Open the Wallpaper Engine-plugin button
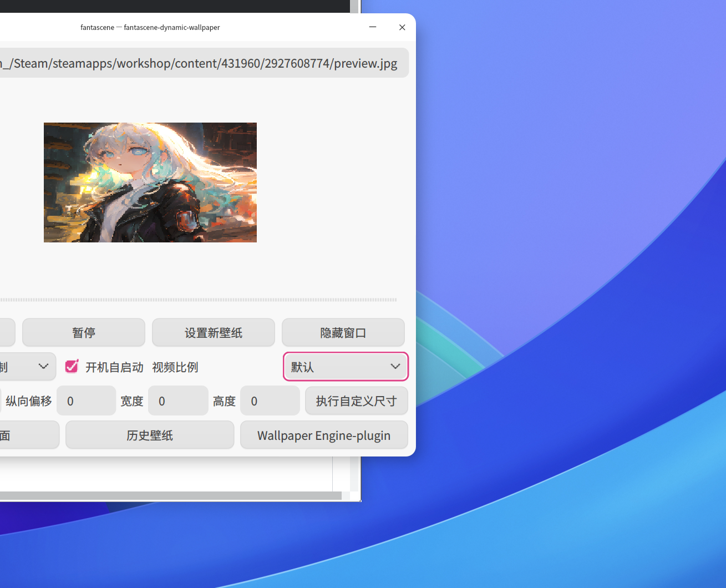 324,435
